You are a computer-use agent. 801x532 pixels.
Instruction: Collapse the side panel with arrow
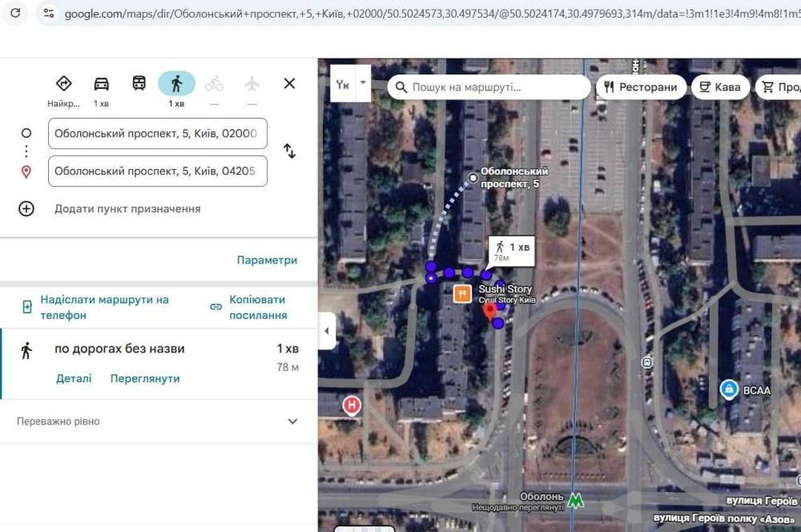(x=327, y=331)
